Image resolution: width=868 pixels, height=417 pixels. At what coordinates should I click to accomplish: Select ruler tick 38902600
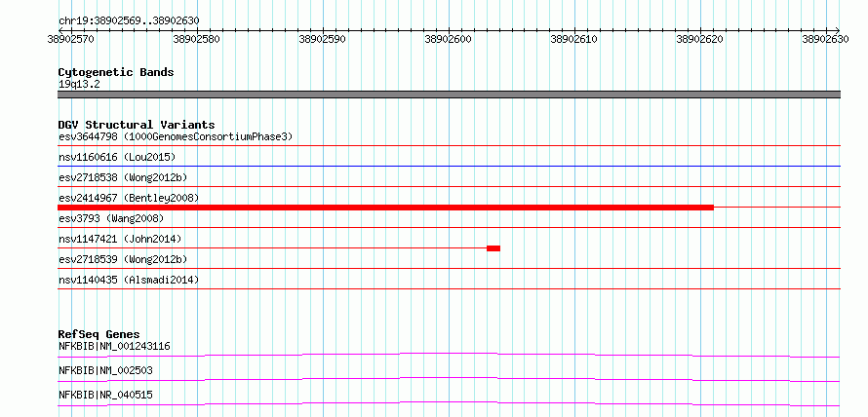[x=448, y=39]
